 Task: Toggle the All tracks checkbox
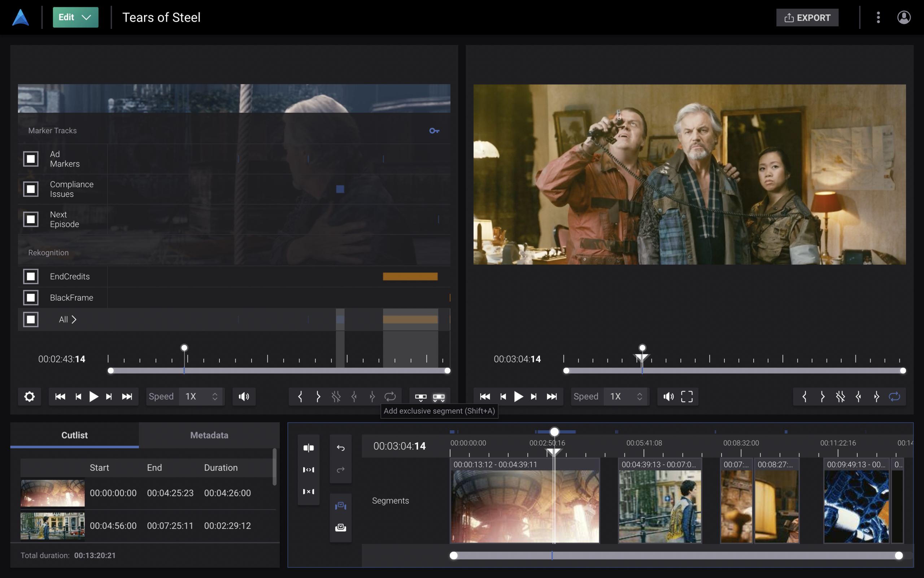coord(31,319)
